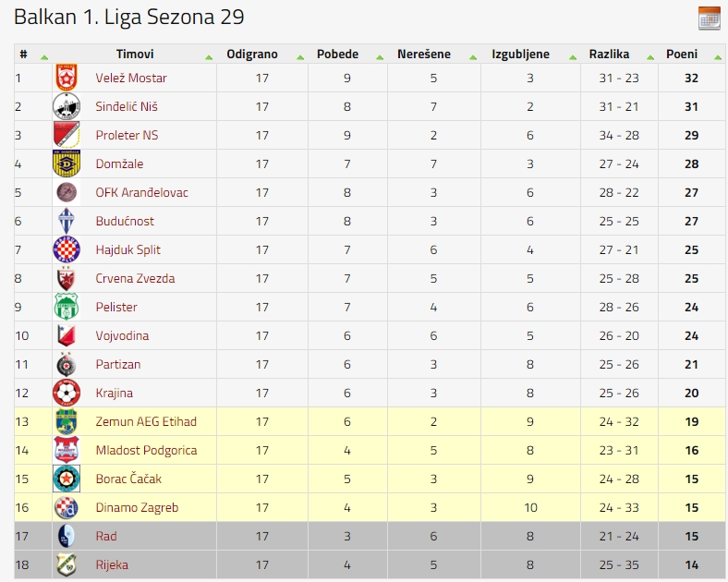Screen dimensions: 728x582
Task: Click the Crvena Zvezda star crest
Action: tap(66, 278)
